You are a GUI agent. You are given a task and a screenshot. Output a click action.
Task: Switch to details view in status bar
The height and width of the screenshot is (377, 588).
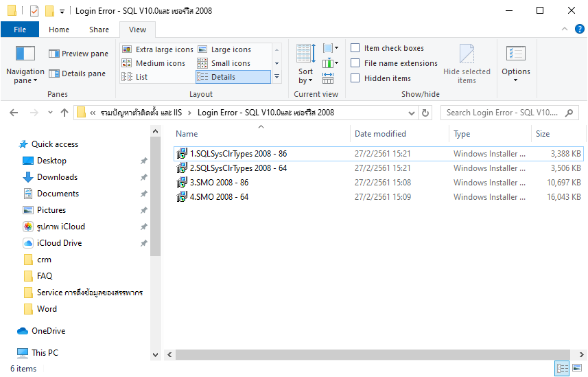tap(562, 368)
